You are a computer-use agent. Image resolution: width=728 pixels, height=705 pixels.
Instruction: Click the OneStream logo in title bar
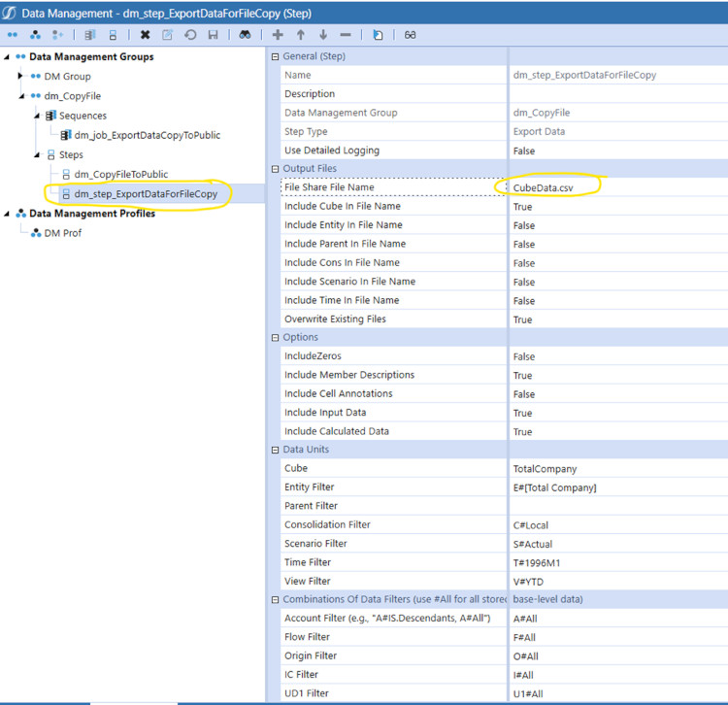coord(9,13)
